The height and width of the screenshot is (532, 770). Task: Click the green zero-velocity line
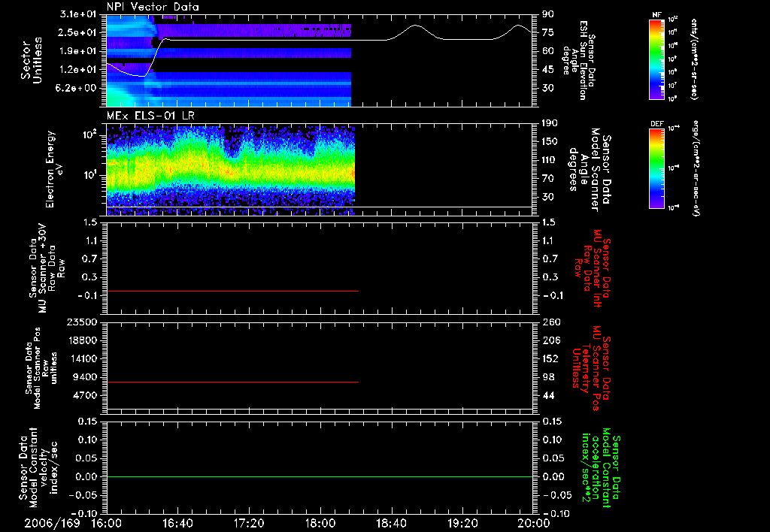pos(320,476)
